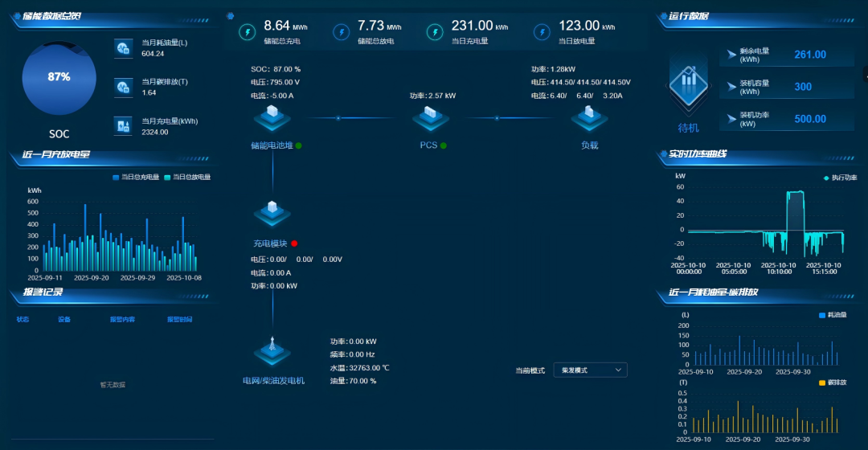Image resolution: width=868 pixels, height=450 pixels.
Task: Open the 柴发模式 mode dropdown
Action: (590, 370)
